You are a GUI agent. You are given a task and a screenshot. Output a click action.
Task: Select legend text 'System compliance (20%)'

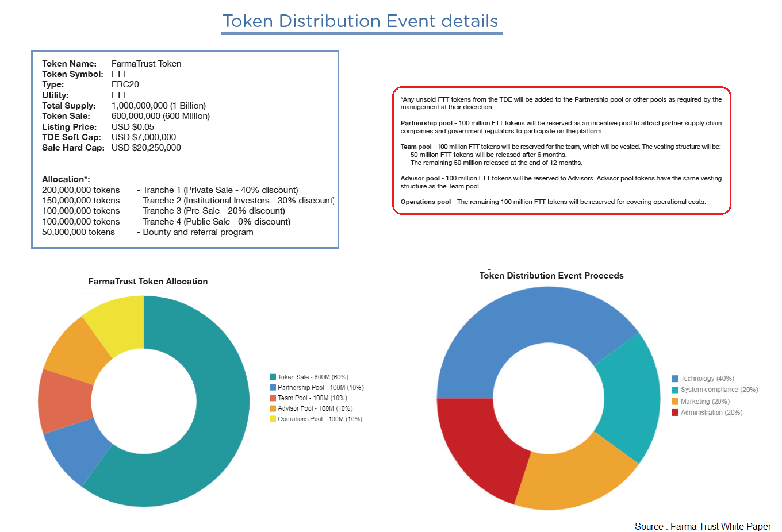click(719, 390)
